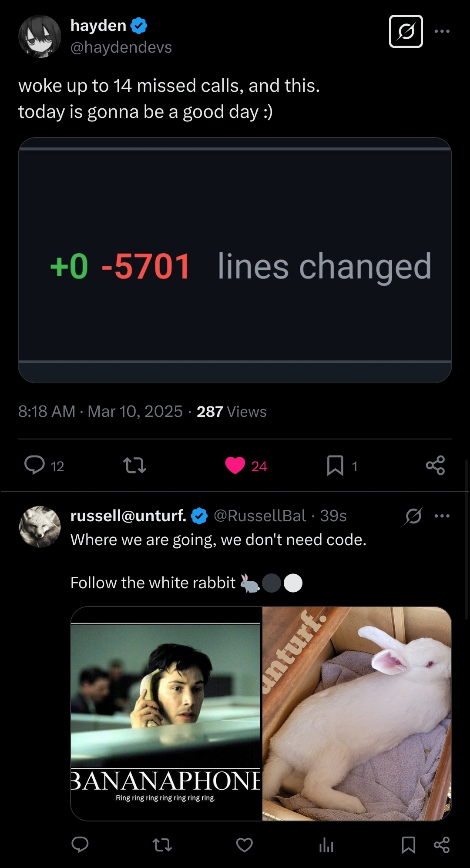Share hayden's post

[435, 465]
